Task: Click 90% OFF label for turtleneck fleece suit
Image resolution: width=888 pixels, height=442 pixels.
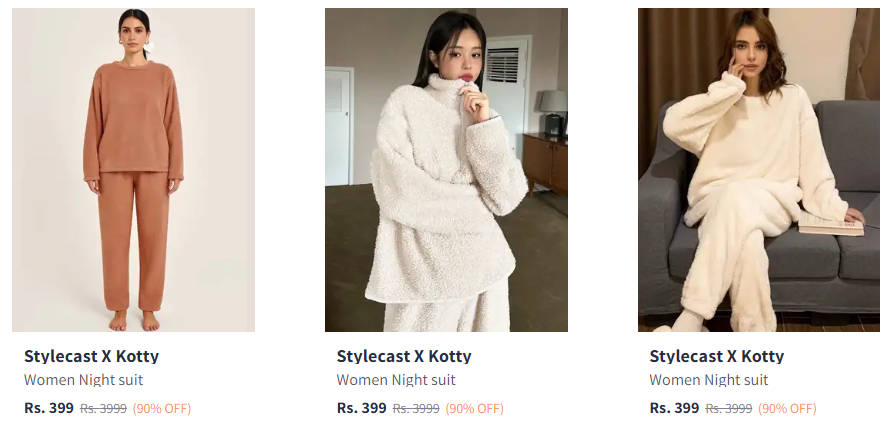Action: click(x=475, y=409)
